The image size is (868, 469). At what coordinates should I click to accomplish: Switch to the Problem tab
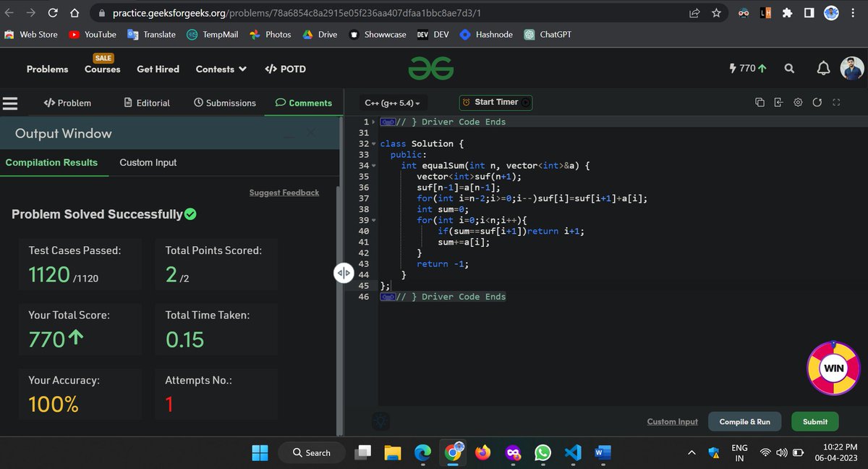pyautogui.click(x=67, y=103)
